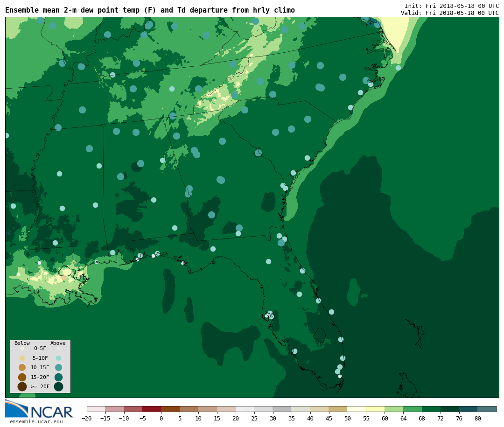504x427 pixels.
Task: Click the above-climo 10-15F teal legend dot
Action: click(58, 368)
